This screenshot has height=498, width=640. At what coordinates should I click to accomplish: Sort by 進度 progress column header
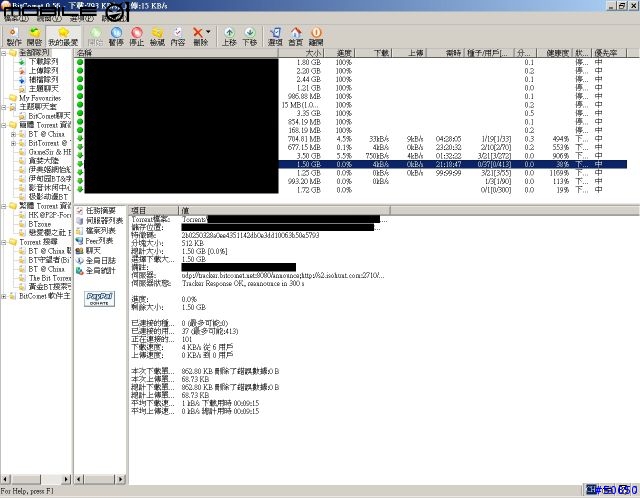340,53
